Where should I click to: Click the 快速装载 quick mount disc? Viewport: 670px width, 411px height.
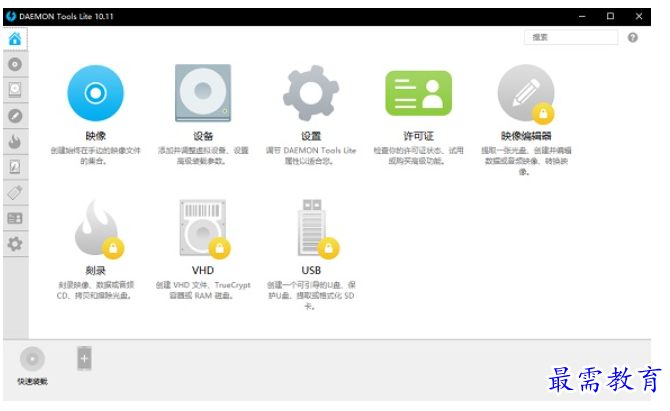tap(32, 359)
